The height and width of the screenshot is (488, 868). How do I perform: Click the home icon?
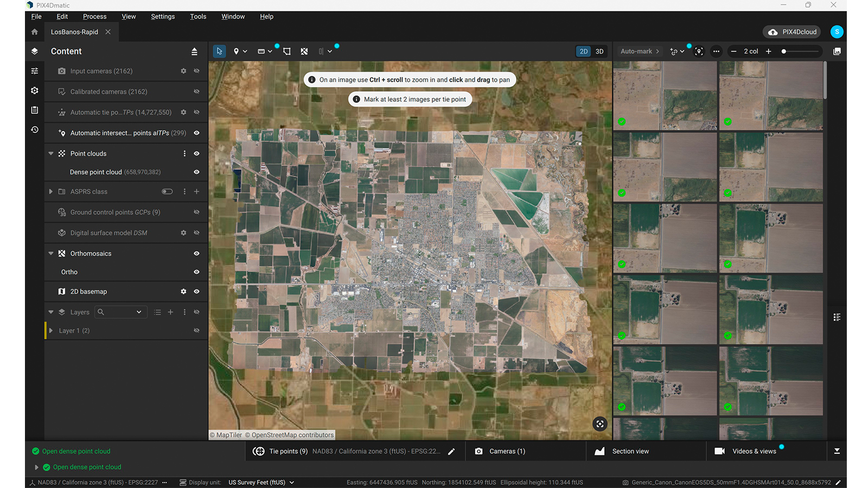coord(35,32)
